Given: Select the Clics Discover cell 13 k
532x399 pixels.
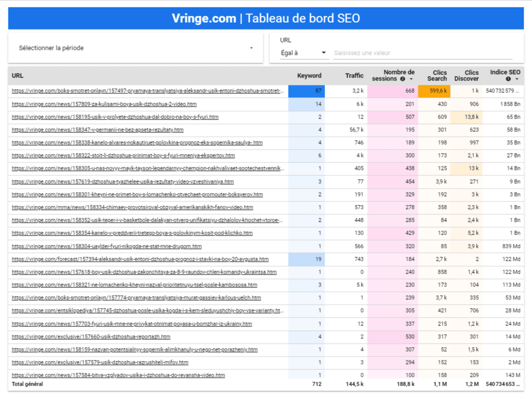Looking at the screenshot, I should tap(466, 168).
